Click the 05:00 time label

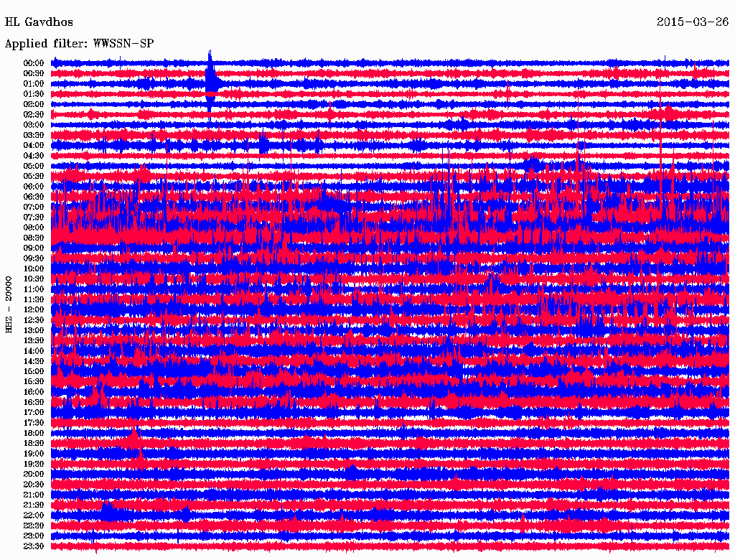click(34, 166)
